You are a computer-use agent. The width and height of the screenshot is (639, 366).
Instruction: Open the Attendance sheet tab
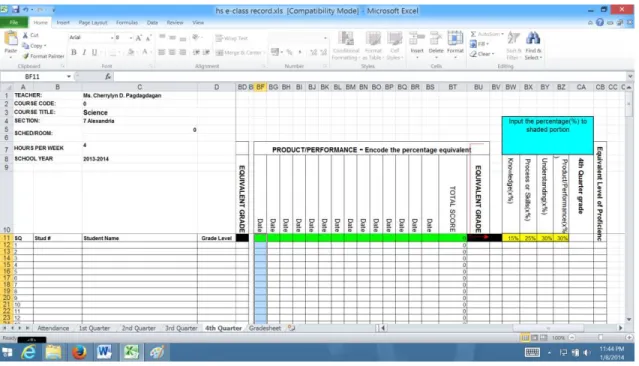pyautogui.click(x=53, y=328)
